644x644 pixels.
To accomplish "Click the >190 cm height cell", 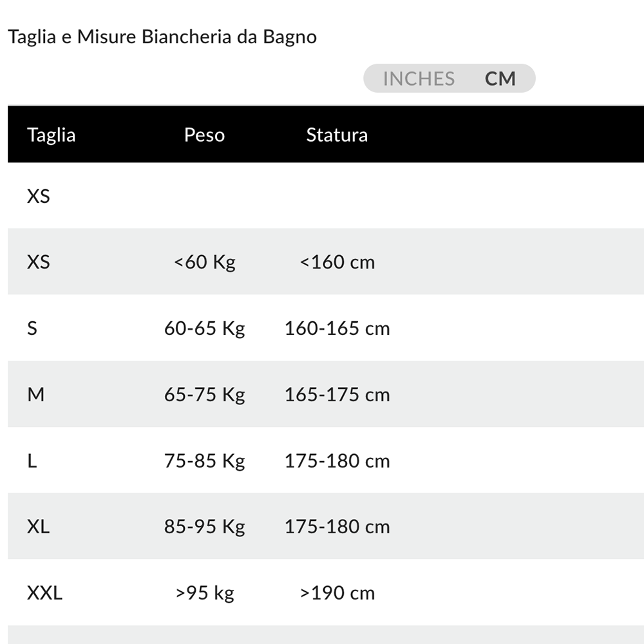I will 337,592.
